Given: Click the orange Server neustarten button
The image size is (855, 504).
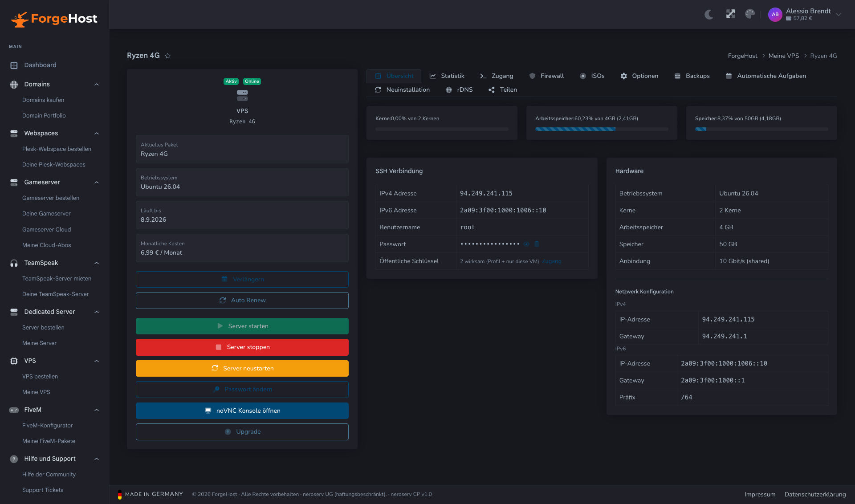Looking at the screenshot, I should (x=242, y=369).
